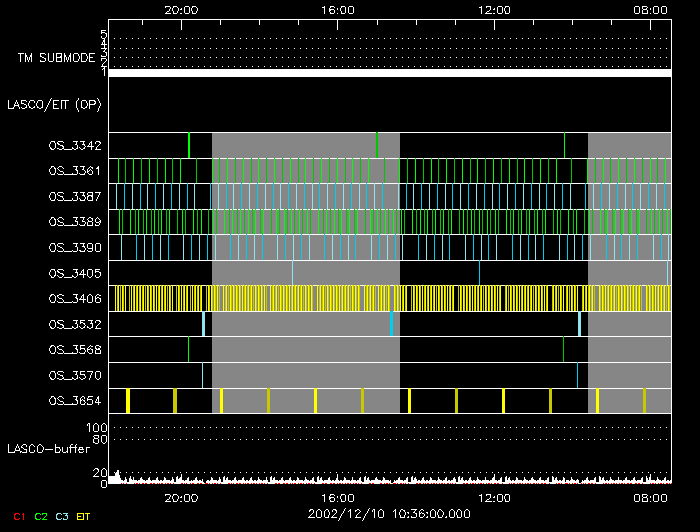Image resolution: width=700 pixels, height=532 pixels.
Task: Click the 2002/12/10 timestamp text
Action: coord(389,514)
